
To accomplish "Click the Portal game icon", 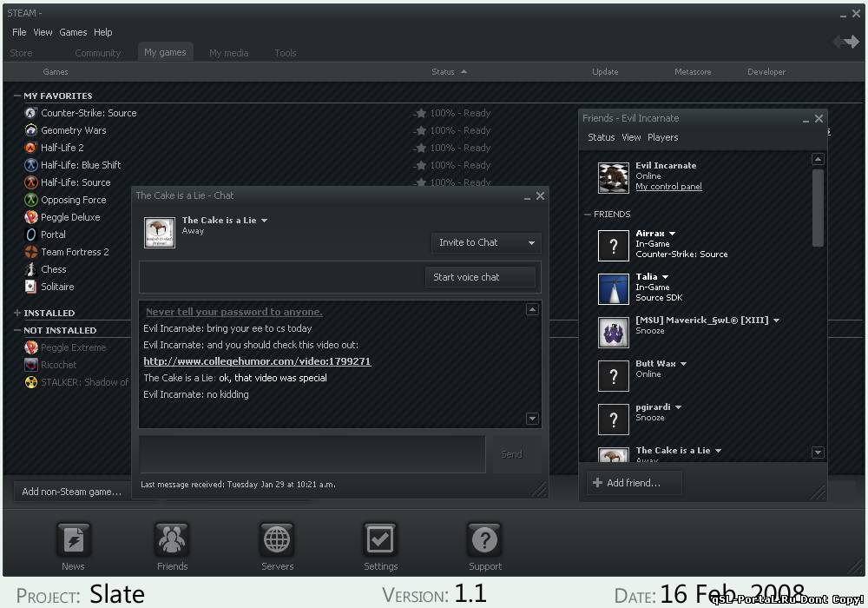I will coord(31,235).
